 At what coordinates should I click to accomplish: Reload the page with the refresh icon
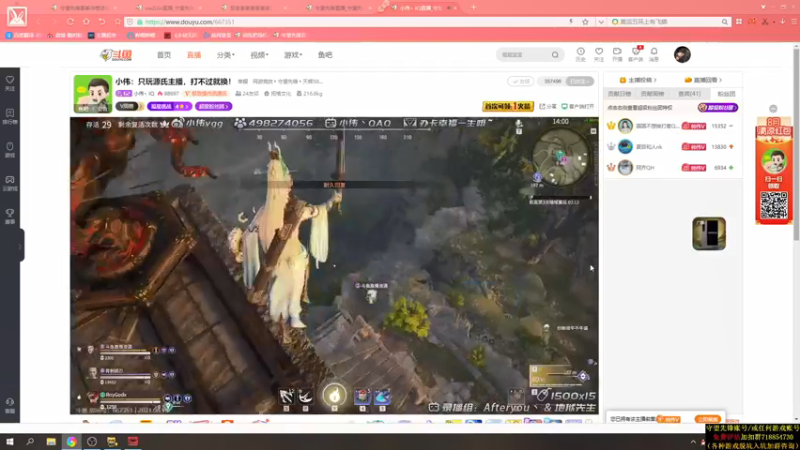click(70, 22)
